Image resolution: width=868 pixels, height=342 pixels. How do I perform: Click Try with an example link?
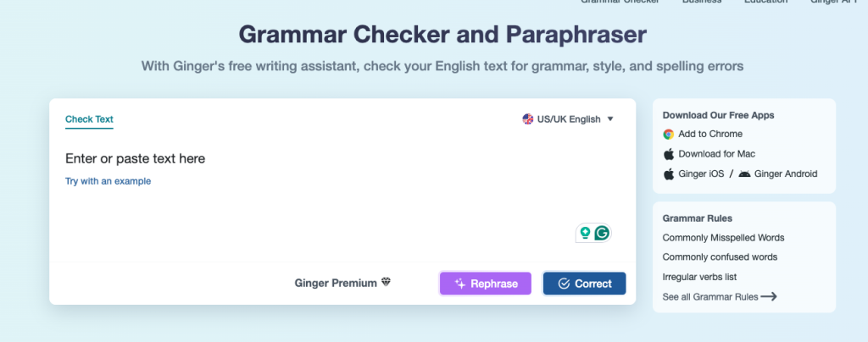tap(108, 181)
